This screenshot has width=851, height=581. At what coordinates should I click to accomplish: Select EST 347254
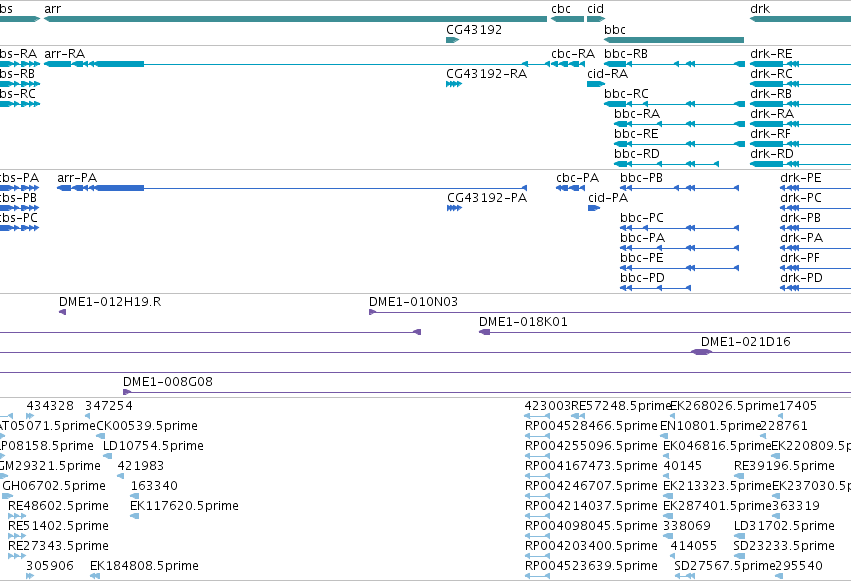(x=87, y=416)
